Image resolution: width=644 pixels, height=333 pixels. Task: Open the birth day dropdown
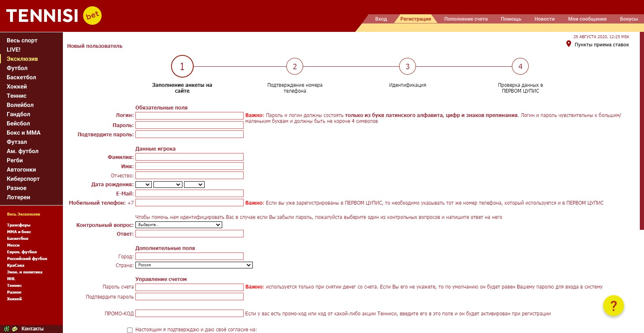pyautogui.click(x=143, y=185)
